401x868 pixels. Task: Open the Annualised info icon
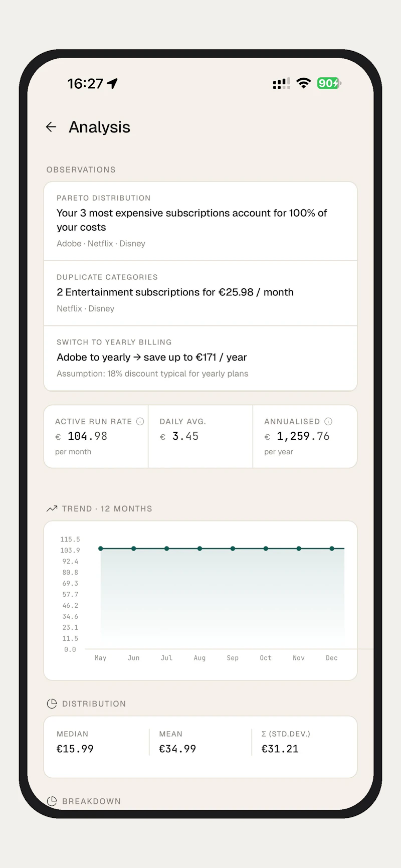pyautogui.click(x=328, y=421)
